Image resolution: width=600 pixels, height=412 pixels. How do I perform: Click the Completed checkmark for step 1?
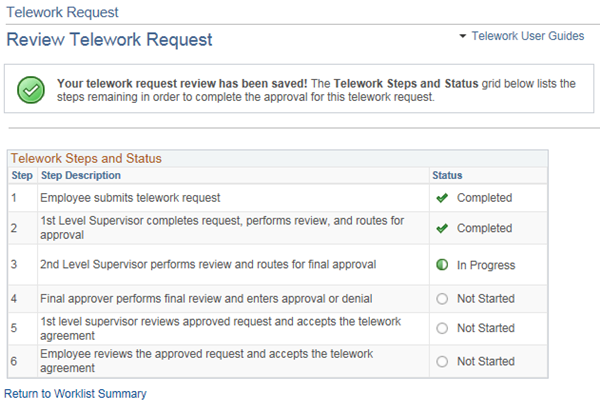click(x=441, y=198)
